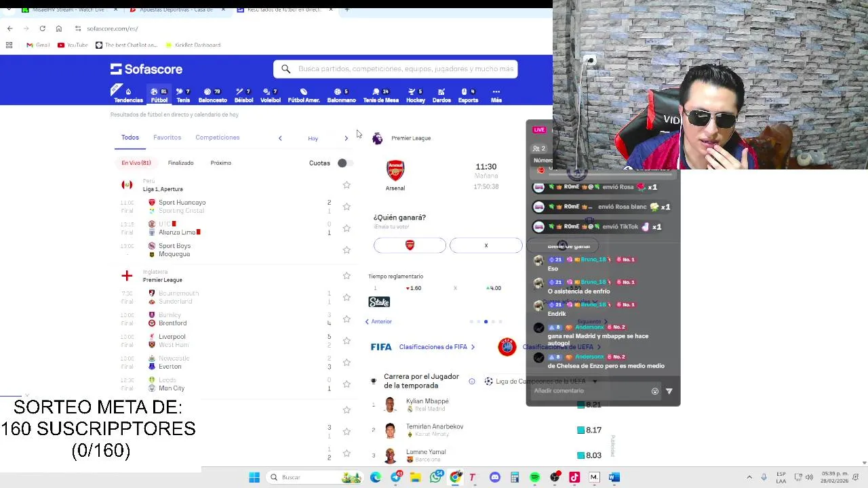Go to Anterior featured match

[378, 321]
